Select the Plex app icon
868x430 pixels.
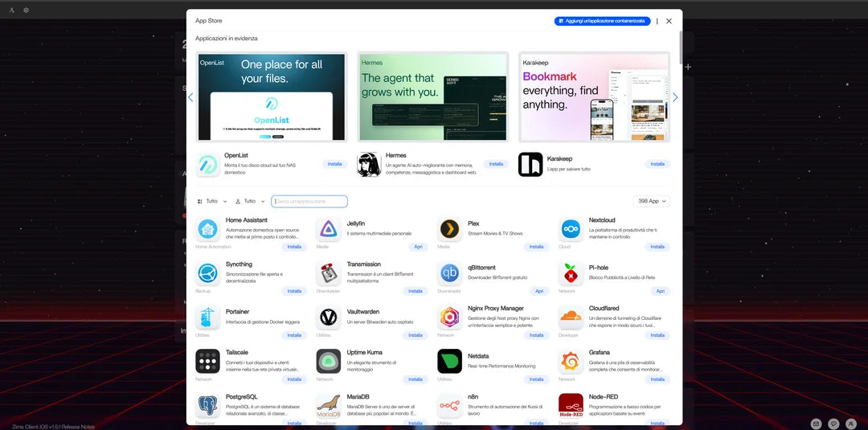449,229
